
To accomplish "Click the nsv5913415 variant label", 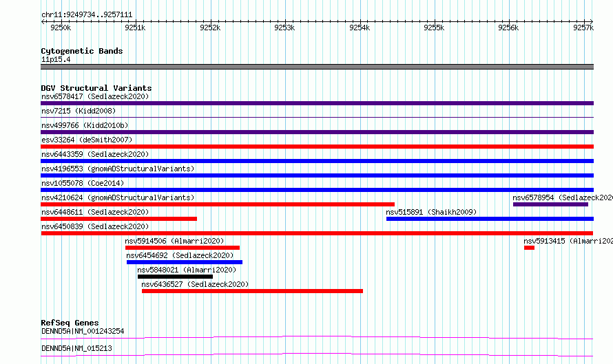I will point(568,241).
